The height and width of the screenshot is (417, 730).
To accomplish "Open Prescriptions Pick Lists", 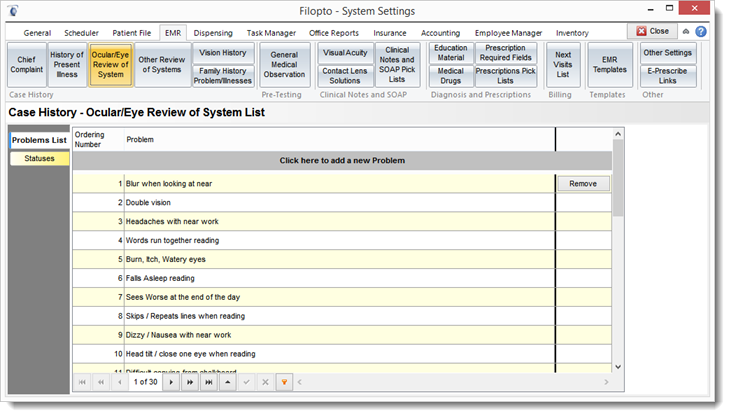I will [506, 76].
